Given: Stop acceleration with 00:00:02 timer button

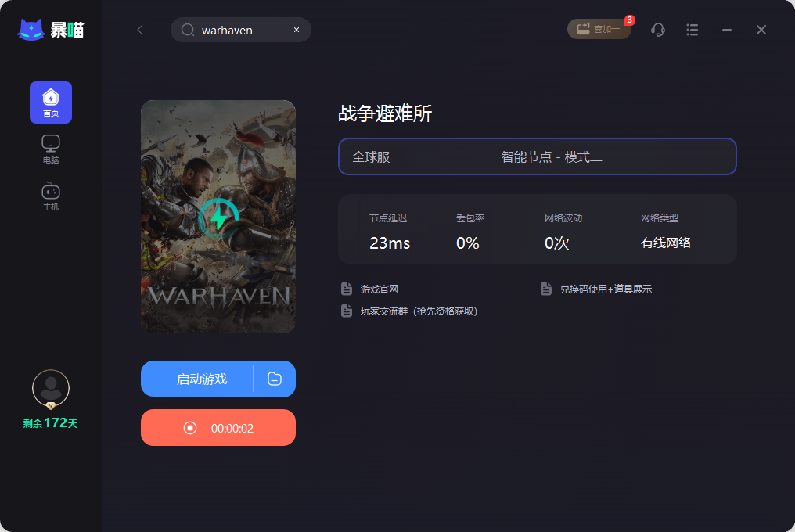Looking at the screenshot, I should [218, 428].
